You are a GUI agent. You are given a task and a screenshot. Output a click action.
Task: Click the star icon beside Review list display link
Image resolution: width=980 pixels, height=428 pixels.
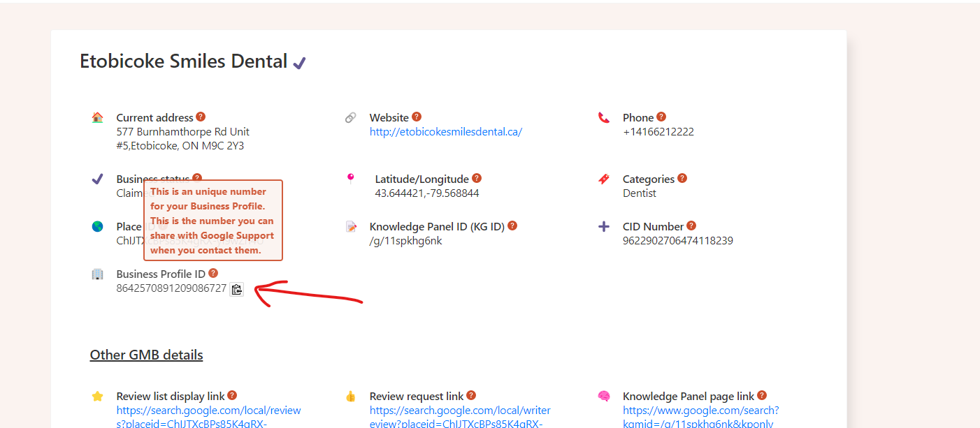tap(97, 395)
